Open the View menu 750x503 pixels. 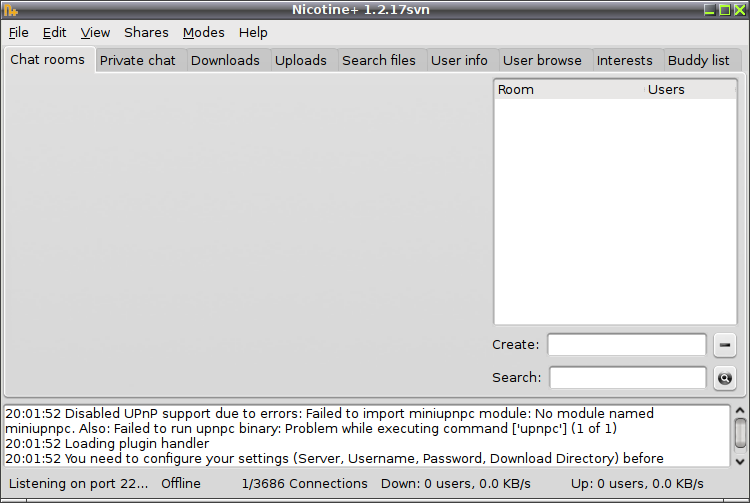95,33
